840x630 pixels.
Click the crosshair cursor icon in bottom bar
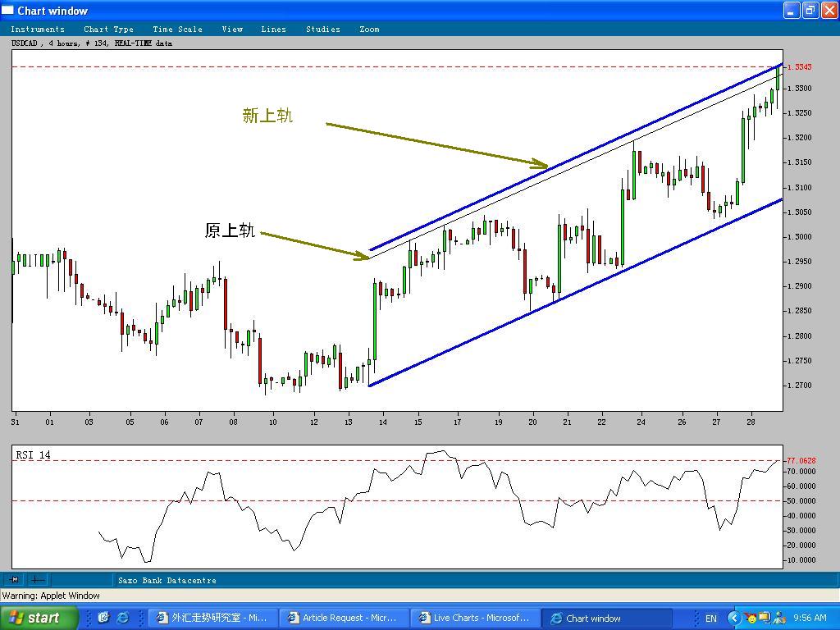pyautogui.click(x=37, y=580)
